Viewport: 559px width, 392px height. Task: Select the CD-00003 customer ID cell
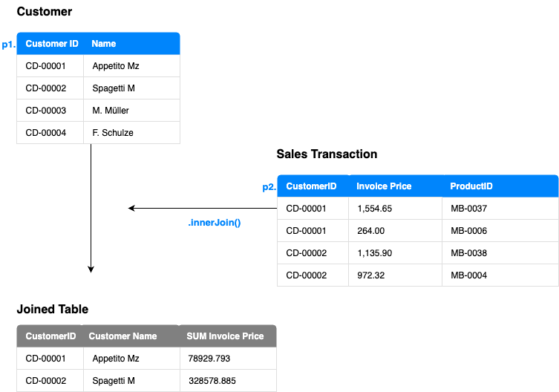coord(46,111)
